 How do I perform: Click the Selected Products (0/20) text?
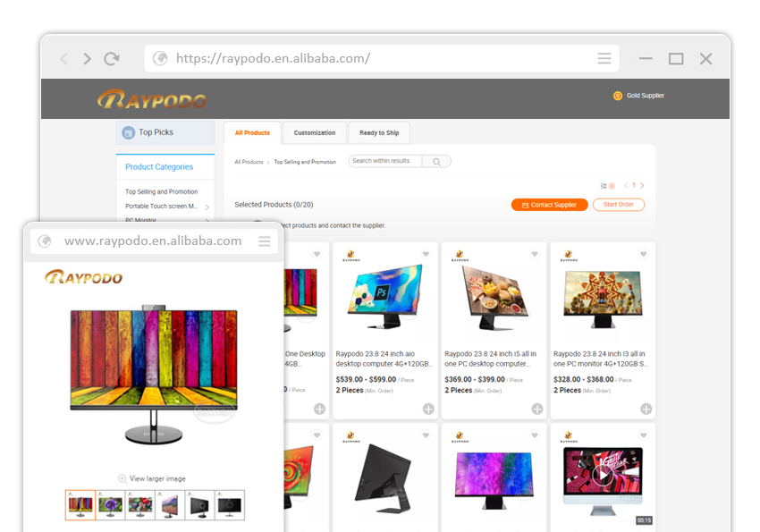[274, 205]
